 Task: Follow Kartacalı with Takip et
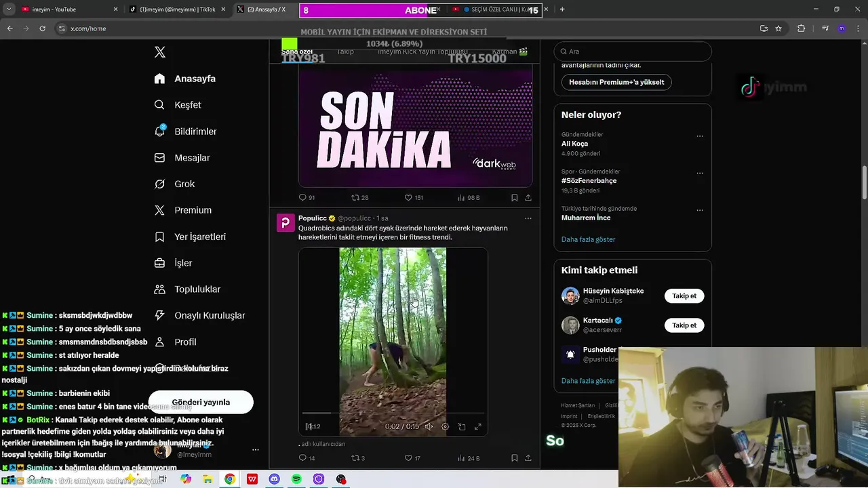(684, 325)
